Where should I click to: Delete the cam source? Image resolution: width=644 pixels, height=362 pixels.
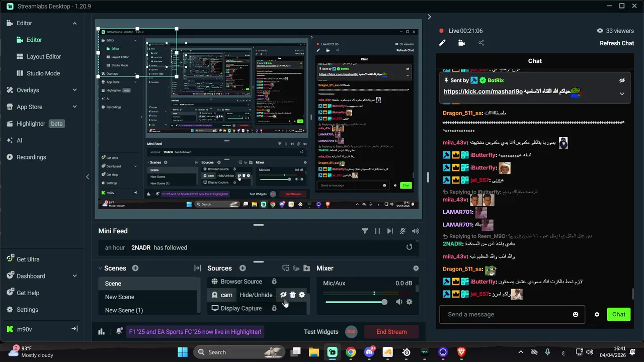(293, 295)
